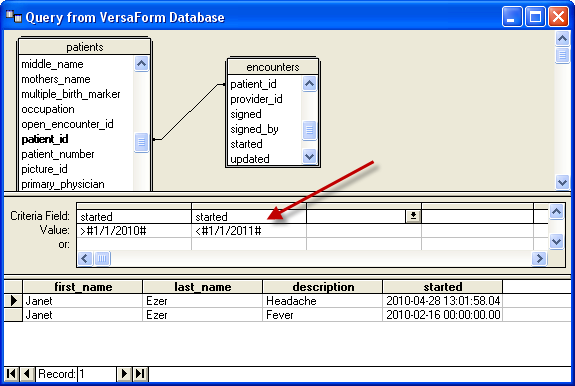Go to the first record
This screenshot has height=386, width=575.
(11, 374)
